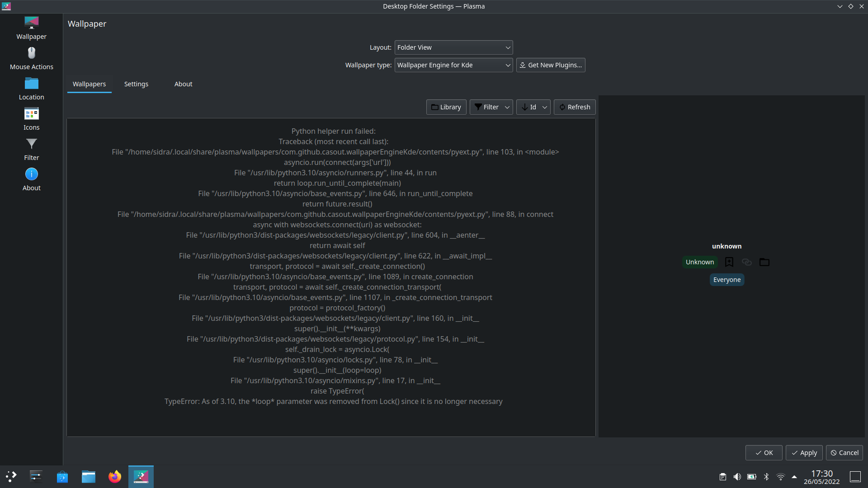Open the Id sorting dropdown
868x488 pixels.
pyautogui.click(x=544, y=107)
